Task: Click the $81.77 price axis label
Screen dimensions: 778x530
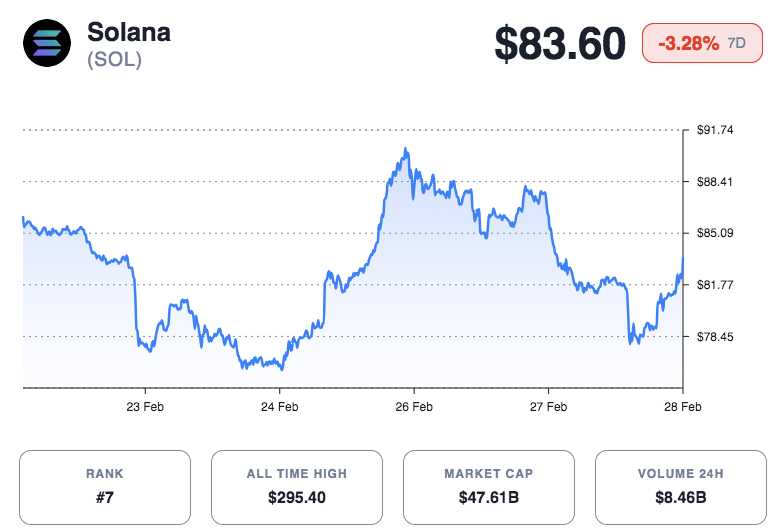Action: (x=715, y=285)
